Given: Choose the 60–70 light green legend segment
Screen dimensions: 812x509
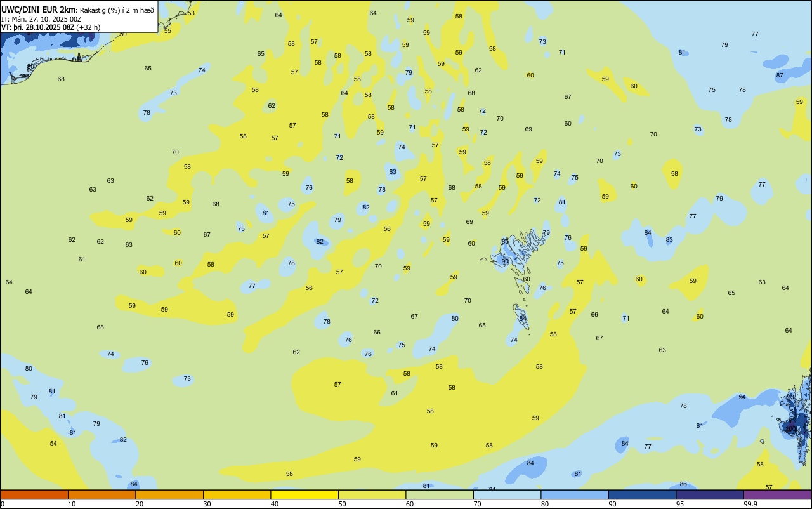Looking at the screenshot, I should click(440, 494).
